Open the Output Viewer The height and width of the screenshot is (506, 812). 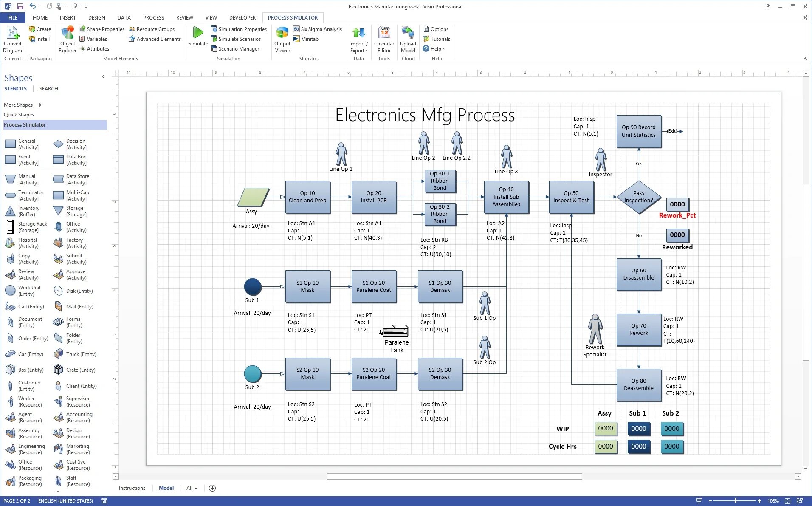tap(282, 38)
